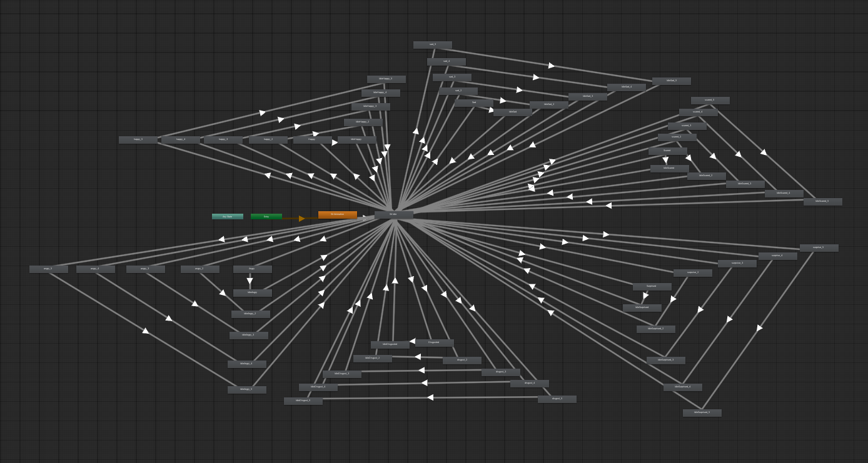The height and width of the screenshot is (463, 868).
Task: Select the Sad state node
Action: tap(474, 103)
